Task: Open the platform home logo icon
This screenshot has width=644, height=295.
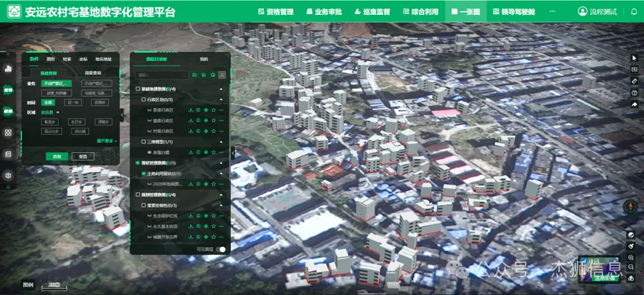Action: click(14, 11)
